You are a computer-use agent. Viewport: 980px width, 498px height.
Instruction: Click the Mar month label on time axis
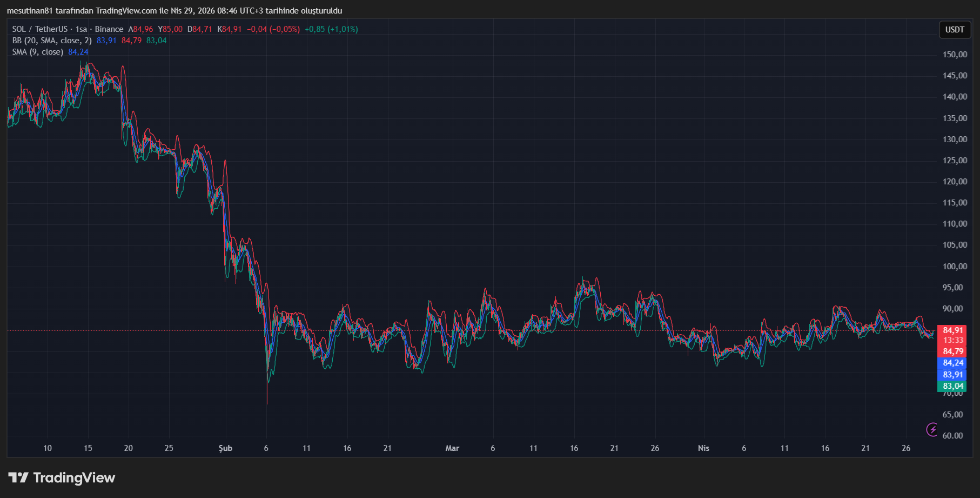(452, 448)
